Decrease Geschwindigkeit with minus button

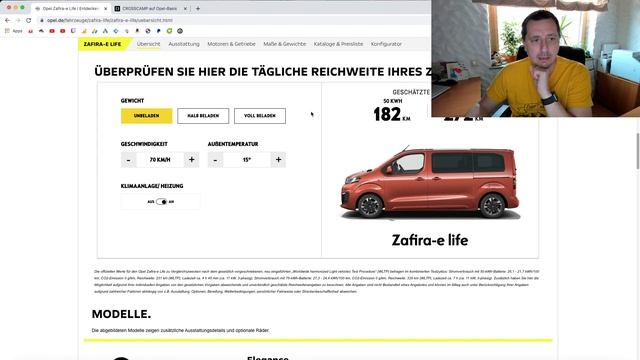click(x=129, y=160)
